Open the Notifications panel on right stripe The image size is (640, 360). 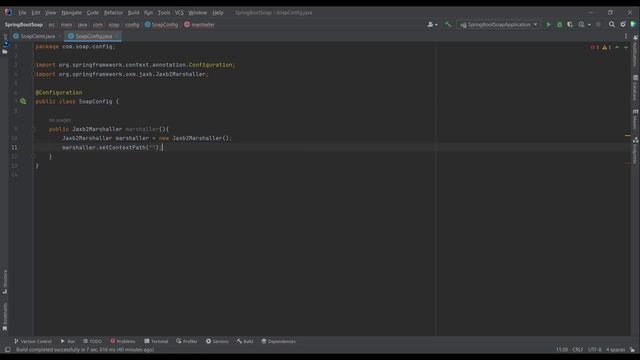636,51
